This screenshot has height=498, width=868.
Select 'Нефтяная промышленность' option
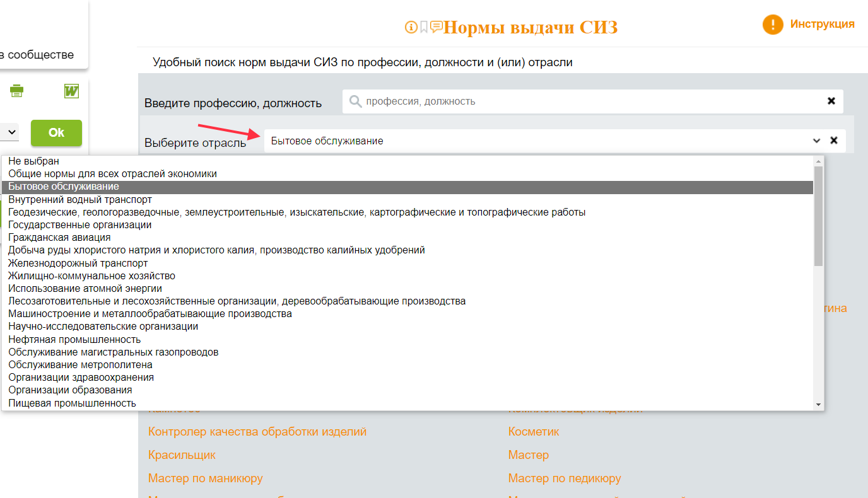(x=408, y=340)
